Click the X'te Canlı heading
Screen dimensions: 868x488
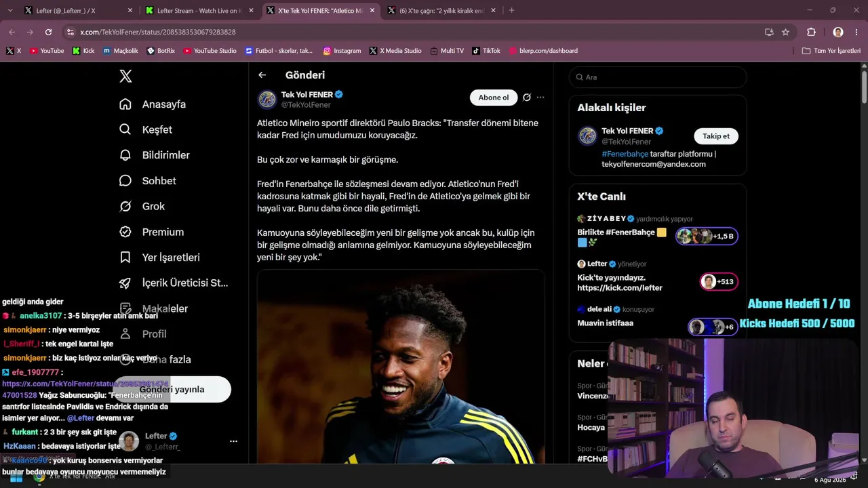(601, 197)
